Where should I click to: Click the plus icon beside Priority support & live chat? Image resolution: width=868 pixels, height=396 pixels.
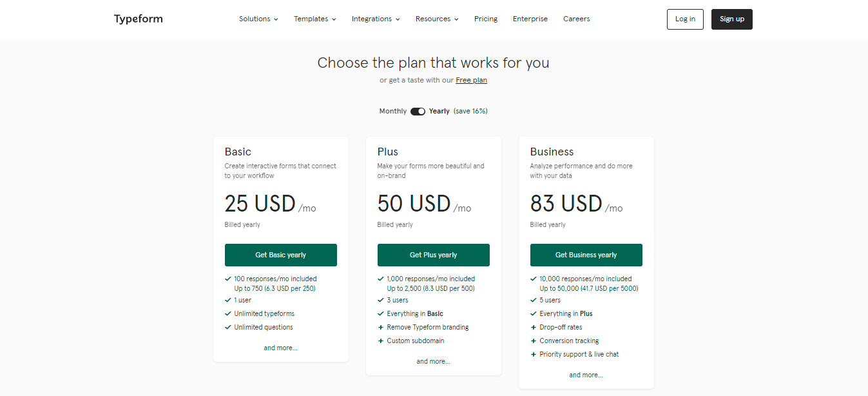pos(533,354)
